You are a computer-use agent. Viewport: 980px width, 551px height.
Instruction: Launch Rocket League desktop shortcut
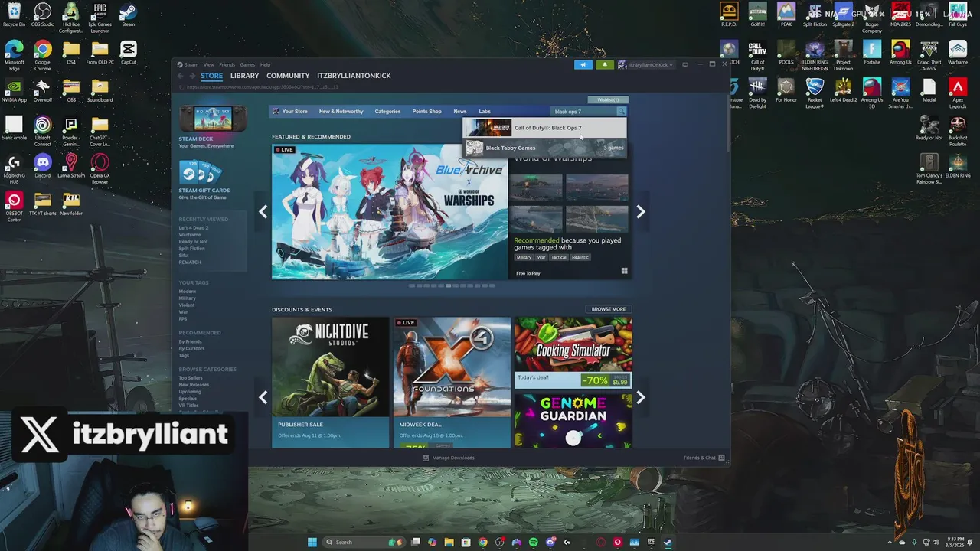coord(815,93)
